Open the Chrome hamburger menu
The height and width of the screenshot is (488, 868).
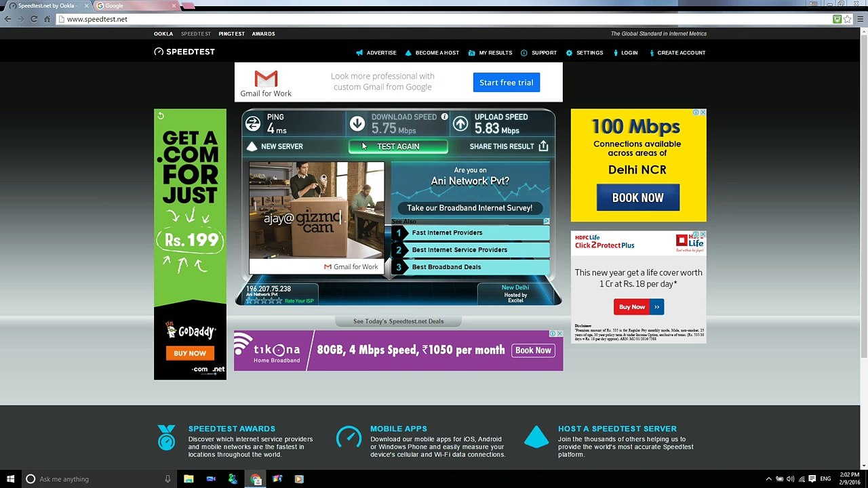860,19
